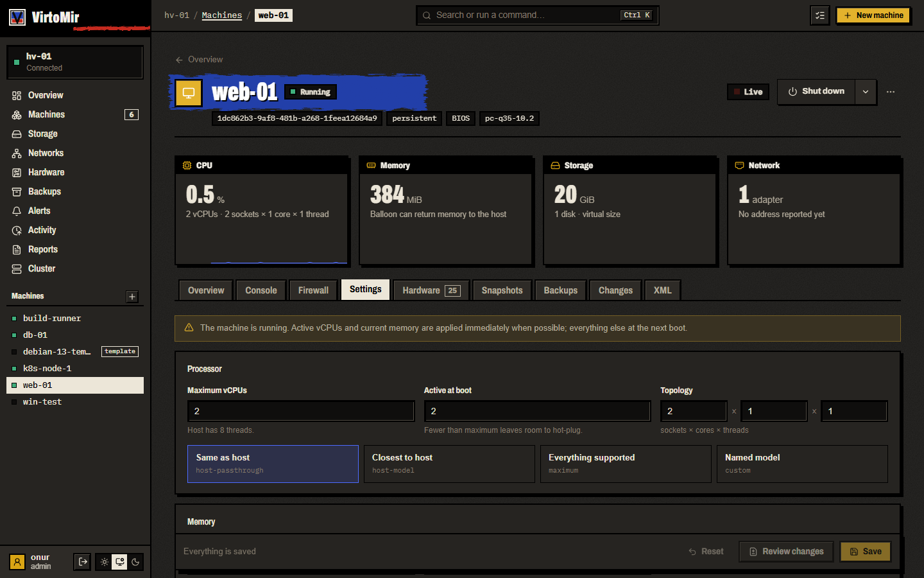Go back via the Overview link

coord(199,60)
